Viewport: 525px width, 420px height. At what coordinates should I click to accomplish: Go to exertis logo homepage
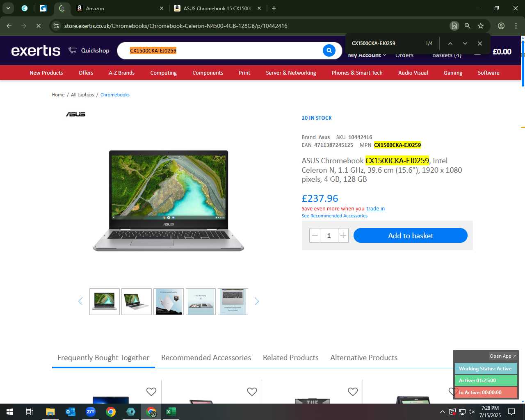(x=36, y=50)
